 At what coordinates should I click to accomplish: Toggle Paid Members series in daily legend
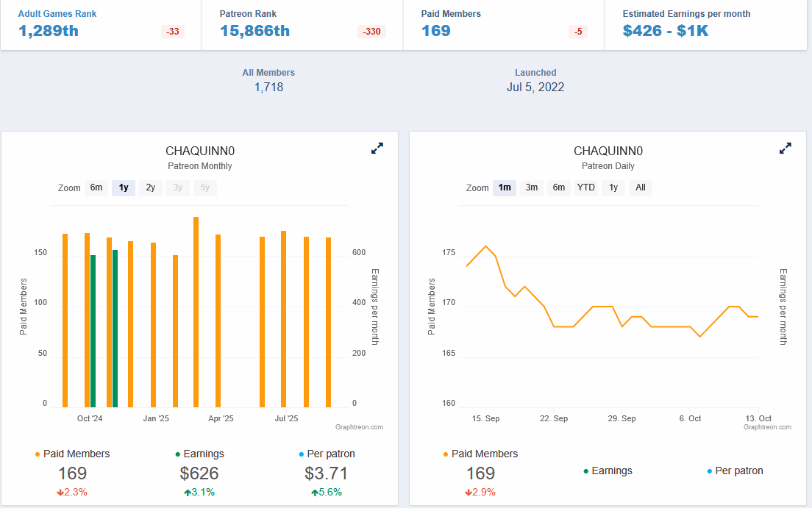(481, 454)
